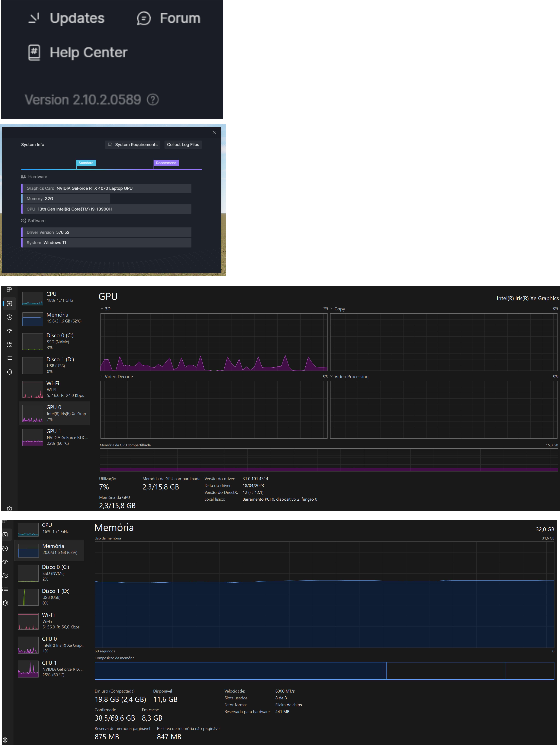This screenshot has width=560, height=745.
Task: Click the Updates download arrow icon
Action: [34, 18]
